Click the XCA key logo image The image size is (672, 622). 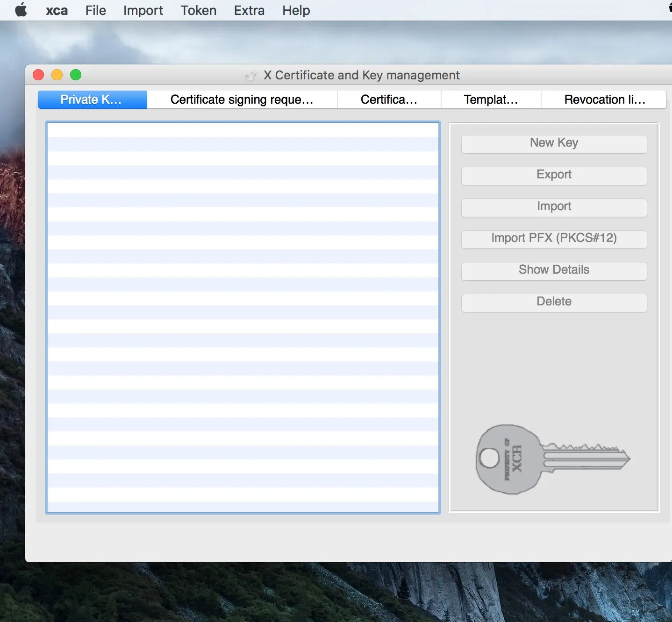553,459
